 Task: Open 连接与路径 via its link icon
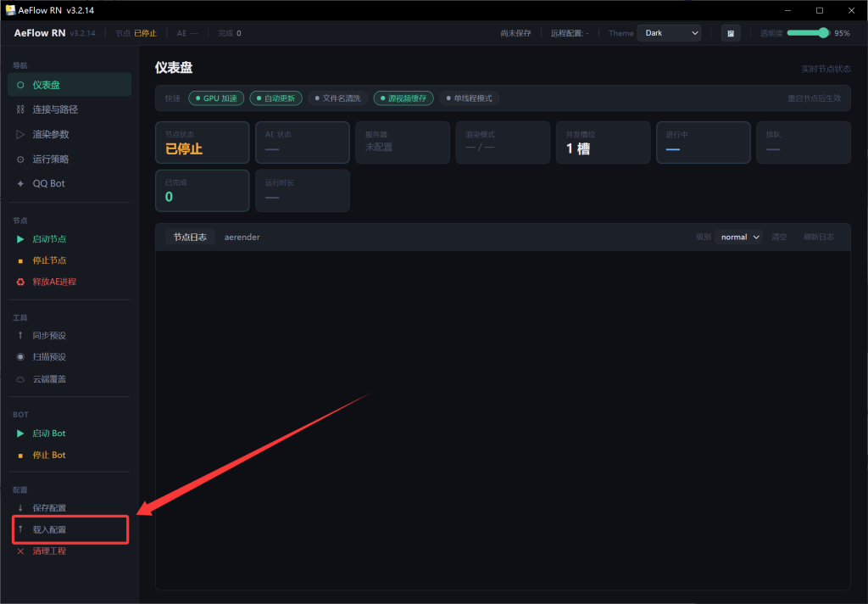(20, 109)
